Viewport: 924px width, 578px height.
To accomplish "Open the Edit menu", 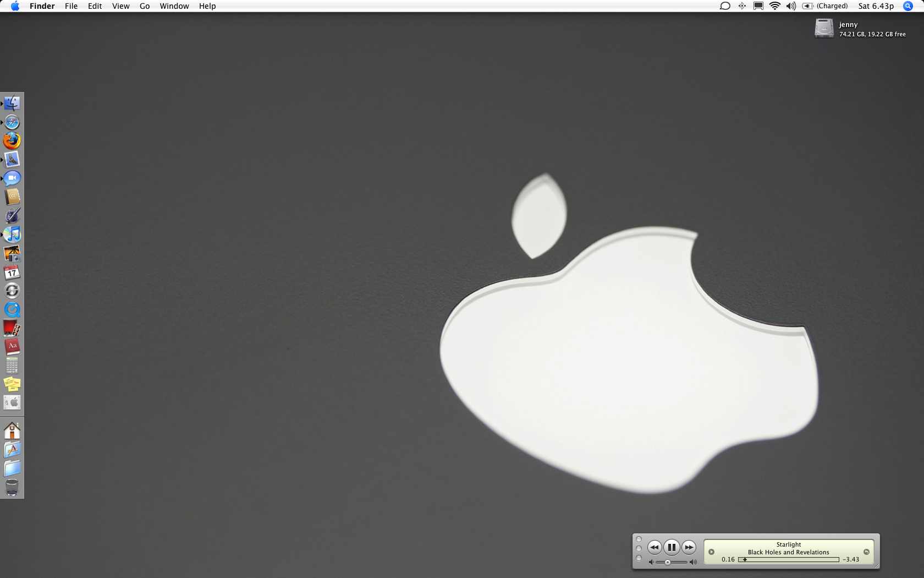I will [95, 6].
